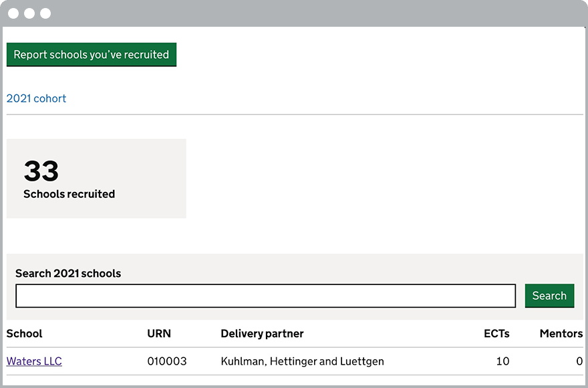Click the Delivery partner column header
Image resolution: width=588 pixels, height=388 pixels.
pyautogui.click(x=262, y=333)
